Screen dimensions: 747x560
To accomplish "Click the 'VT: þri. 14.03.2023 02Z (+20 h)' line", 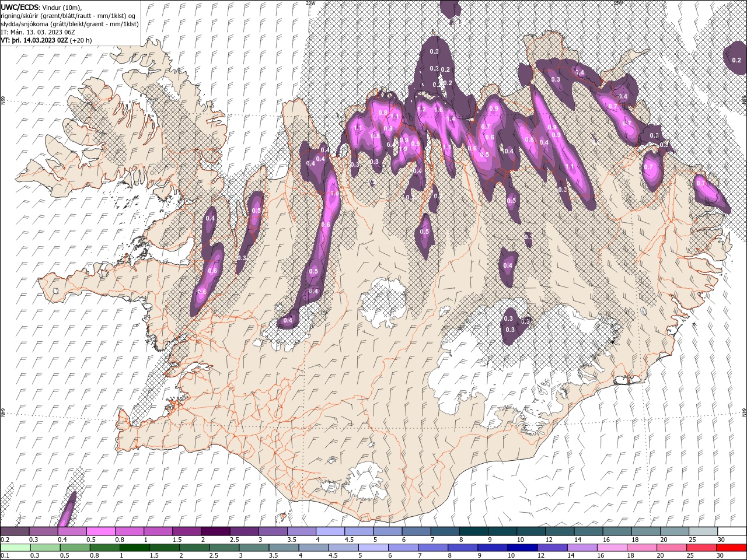I will tap(46, 40).
